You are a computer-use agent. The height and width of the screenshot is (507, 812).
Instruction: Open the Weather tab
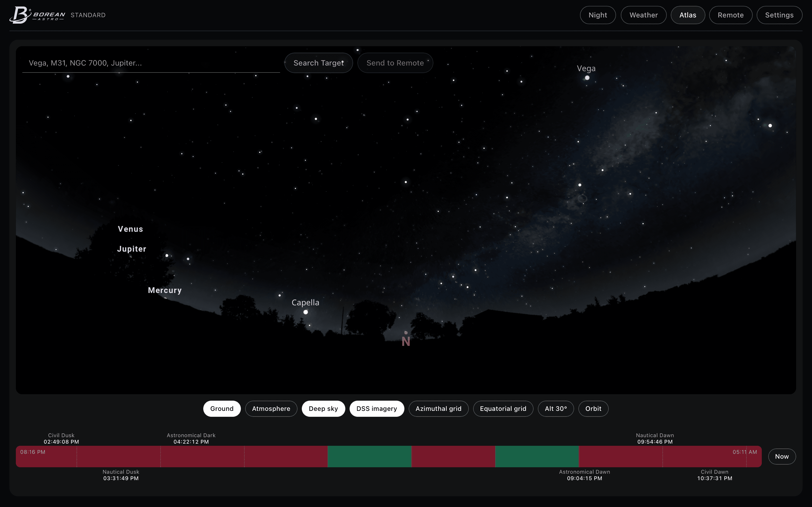(643, 15)
